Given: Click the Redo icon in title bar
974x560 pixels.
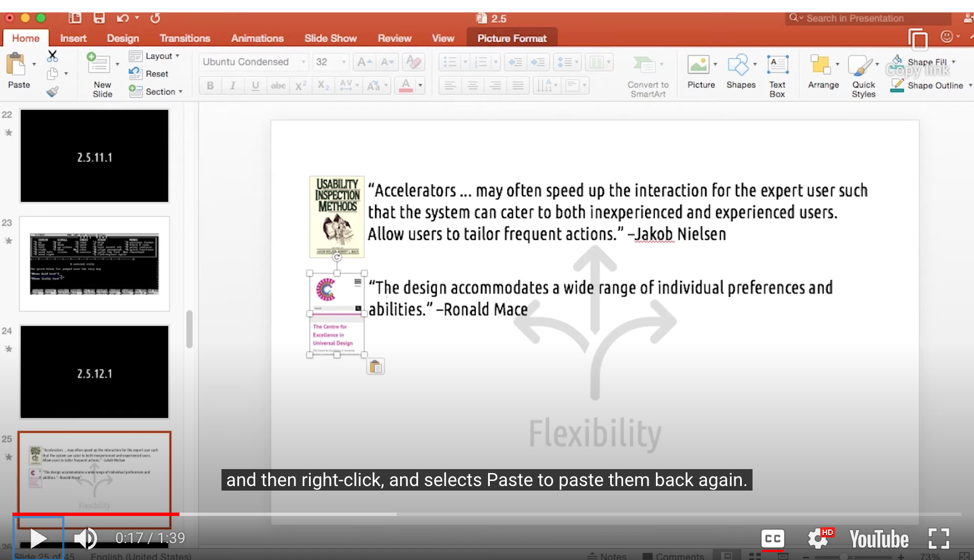Looking at the screenshot, I should (155, 18).
